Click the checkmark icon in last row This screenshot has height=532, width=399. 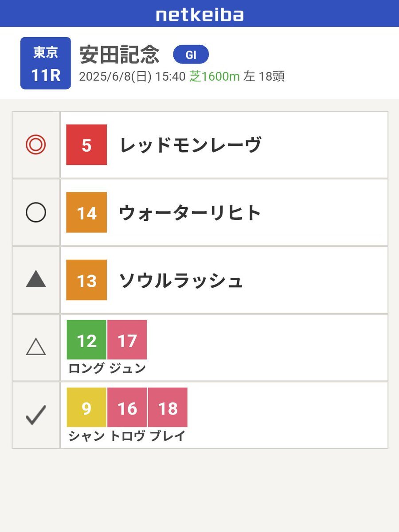point(36,415)
